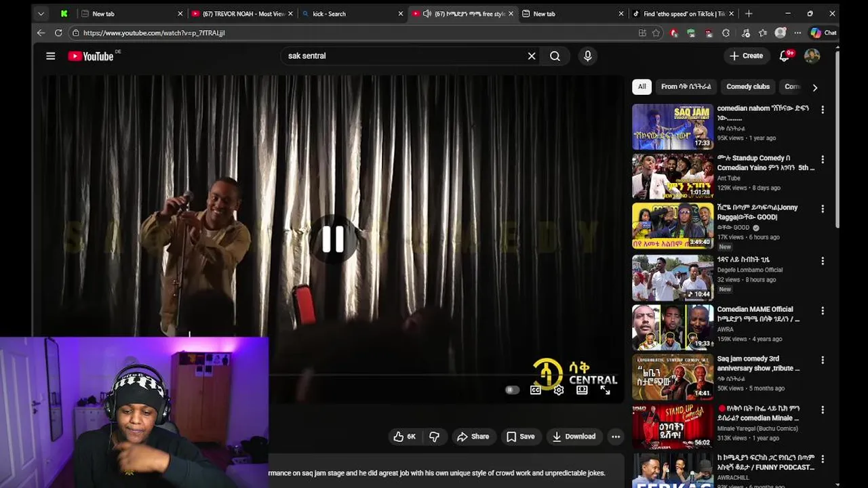Open the YouTube account avatar menu

click(812, 56)
